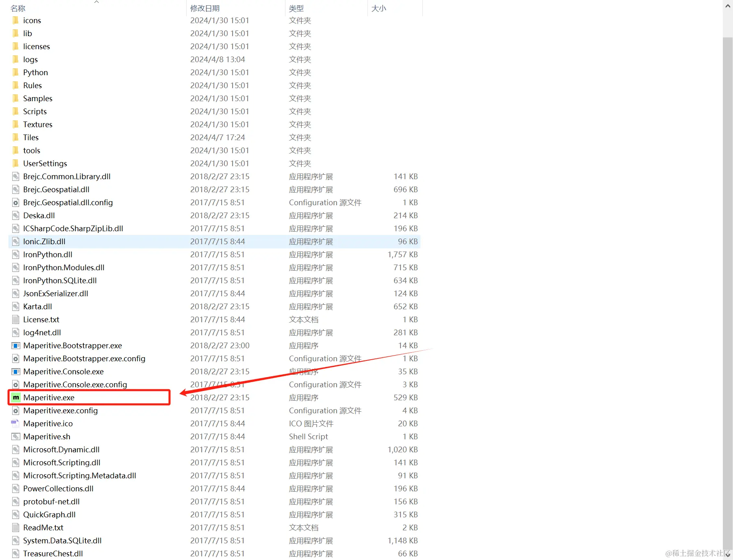Click the Tiles folder icon
The height and width of the screenshot is (560, 733).
(15, 137)
